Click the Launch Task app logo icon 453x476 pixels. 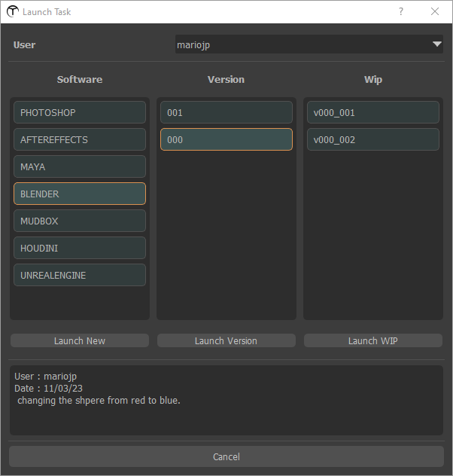coord(12,12)
